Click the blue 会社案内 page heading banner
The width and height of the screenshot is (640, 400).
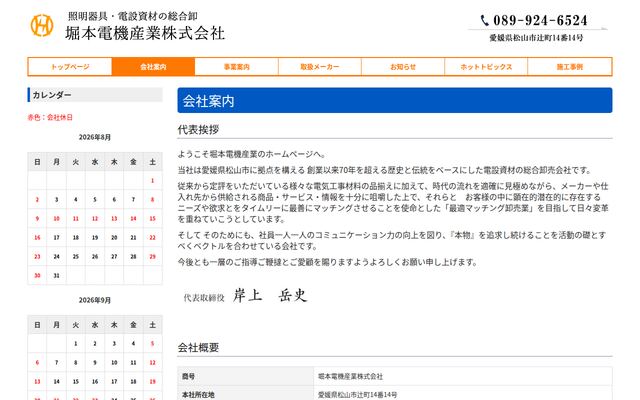(395, 100)
